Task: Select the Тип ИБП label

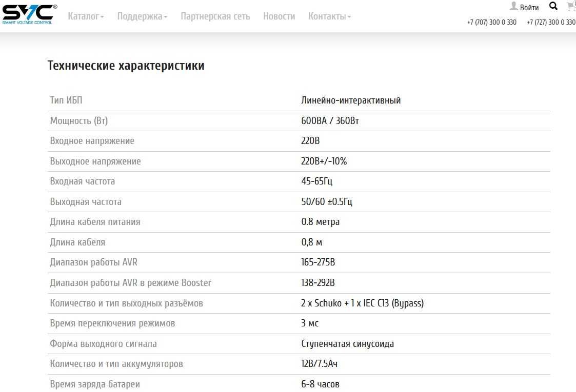Action: click(x=66, y=100)
